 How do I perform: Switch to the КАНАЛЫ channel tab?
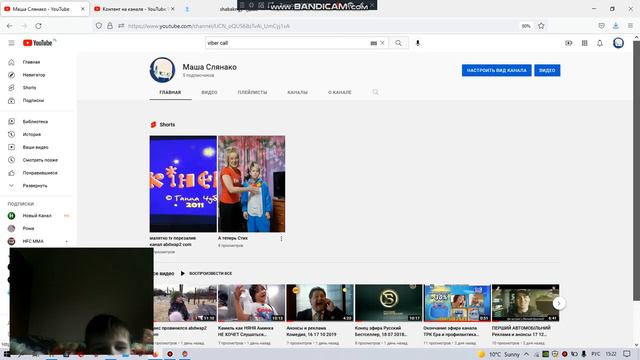(x=298, y=92)
